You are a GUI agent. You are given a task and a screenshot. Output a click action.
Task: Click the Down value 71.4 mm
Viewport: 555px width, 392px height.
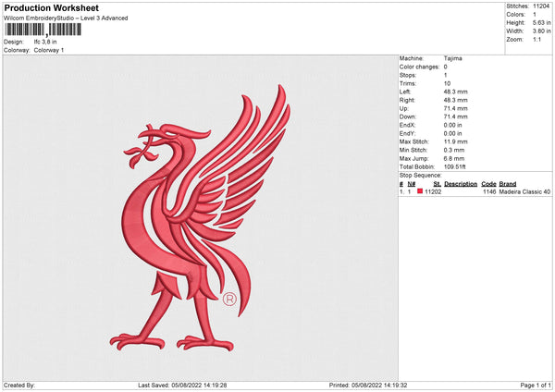click(455, 116)
